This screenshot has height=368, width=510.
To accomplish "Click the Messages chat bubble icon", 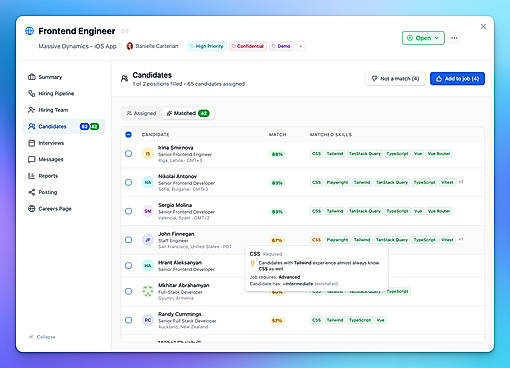I will tap(32, 159).
